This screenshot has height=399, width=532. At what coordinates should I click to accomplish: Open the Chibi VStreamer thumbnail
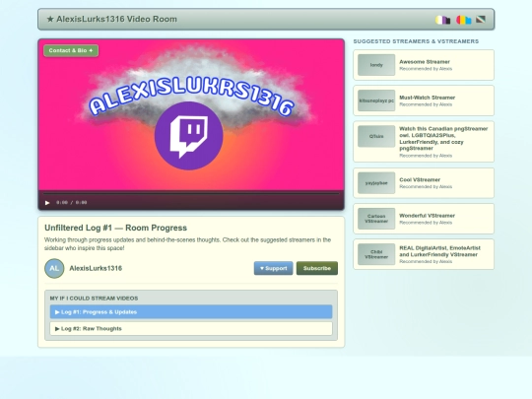[376, 254]
